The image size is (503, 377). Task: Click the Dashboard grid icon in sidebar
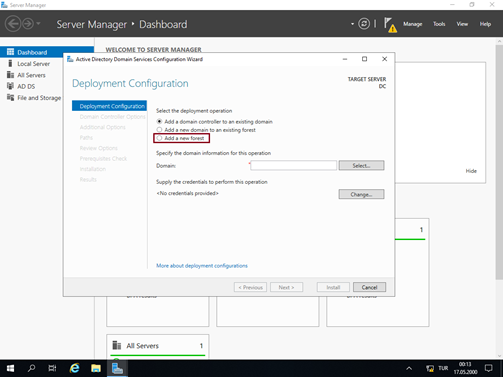tap(11, 52)
